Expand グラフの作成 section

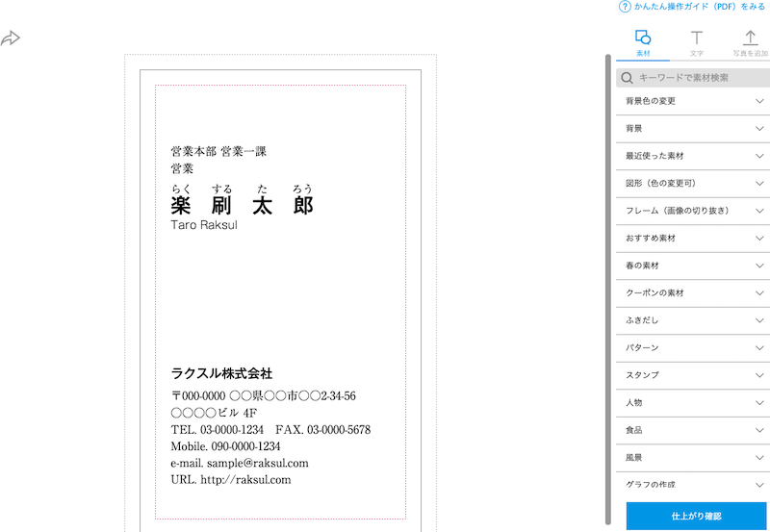pyautogui.click(x=693, y=485)
